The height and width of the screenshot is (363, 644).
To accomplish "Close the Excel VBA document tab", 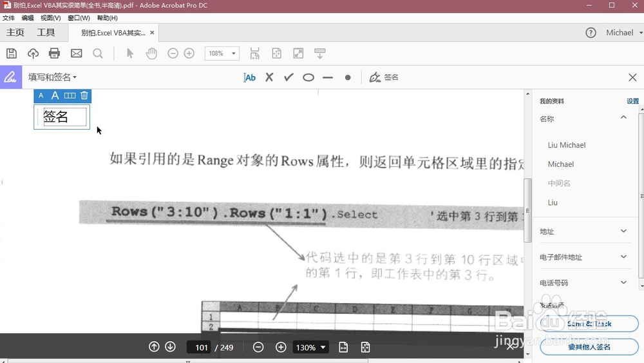I will (152, 32).
